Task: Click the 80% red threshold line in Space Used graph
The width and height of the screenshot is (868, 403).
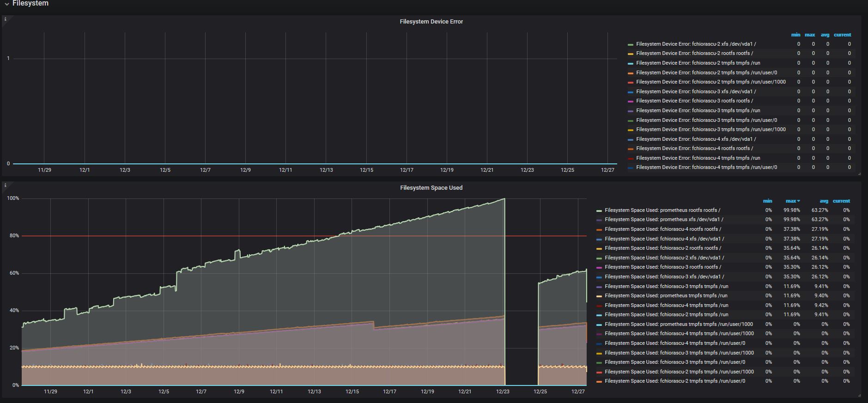Action: 304,236
